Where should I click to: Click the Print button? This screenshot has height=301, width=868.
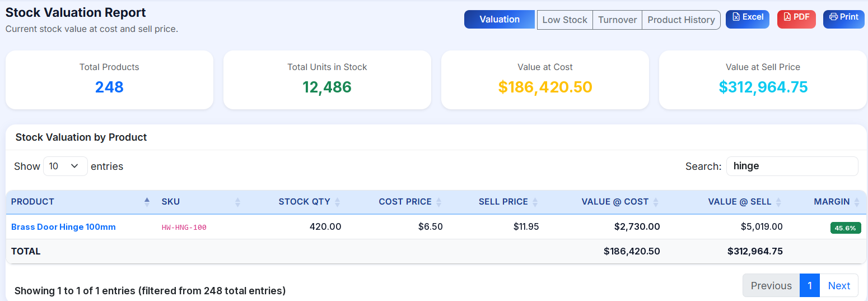[844, 18]
